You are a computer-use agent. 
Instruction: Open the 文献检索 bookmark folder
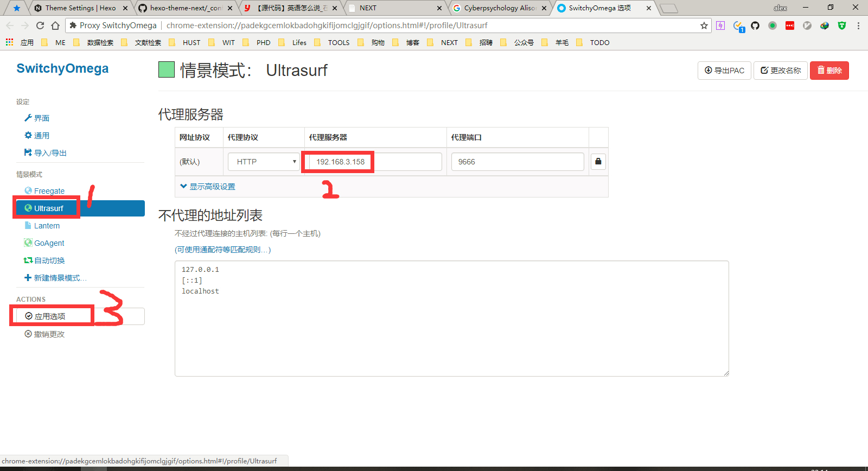point(141,42)
